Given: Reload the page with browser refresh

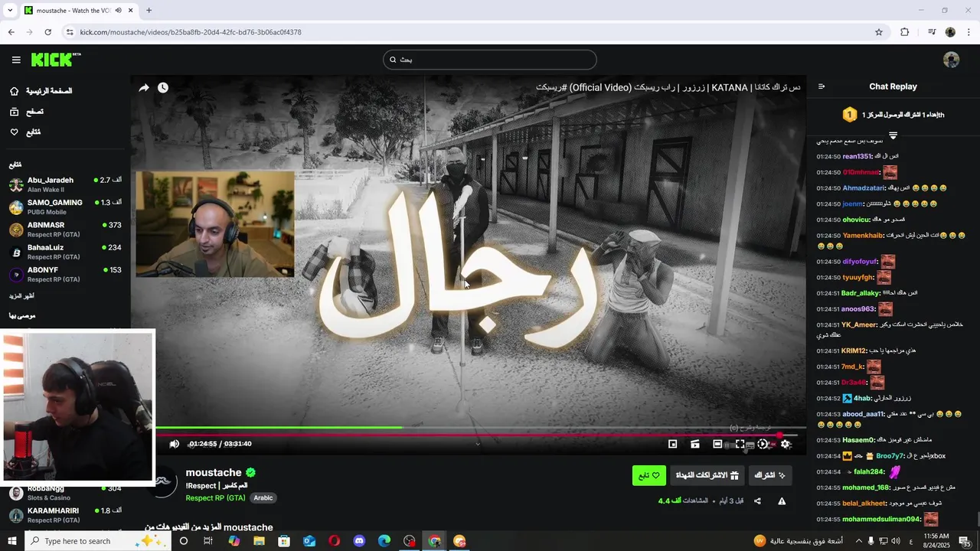Looking at the screenshot, I should coord(47,32).
